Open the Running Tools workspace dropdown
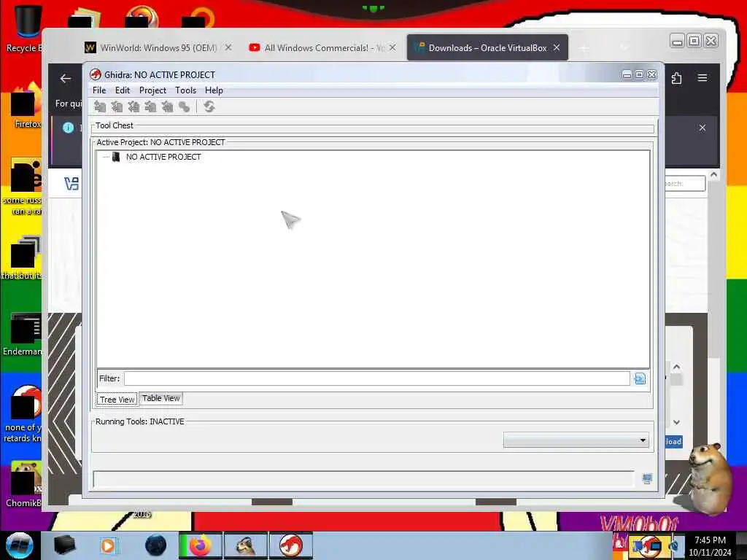Image resolution: width=747 pixels, height=560 pixels. (x=576, y=440)
